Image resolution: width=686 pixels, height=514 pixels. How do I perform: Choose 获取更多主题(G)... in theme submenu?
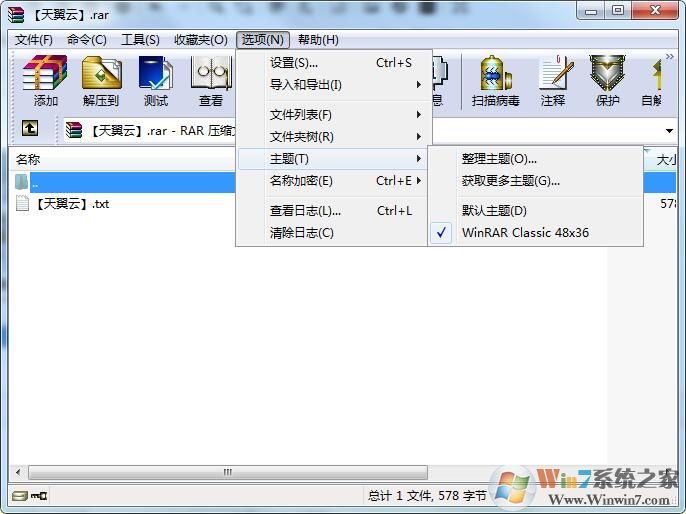[535, 180]
